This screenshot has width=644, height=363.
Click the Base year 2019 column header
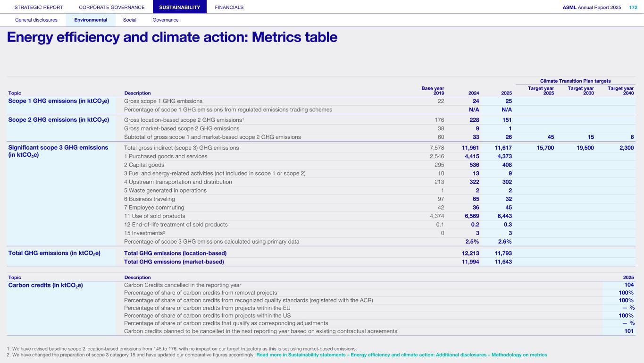click(x=432, y=91)
